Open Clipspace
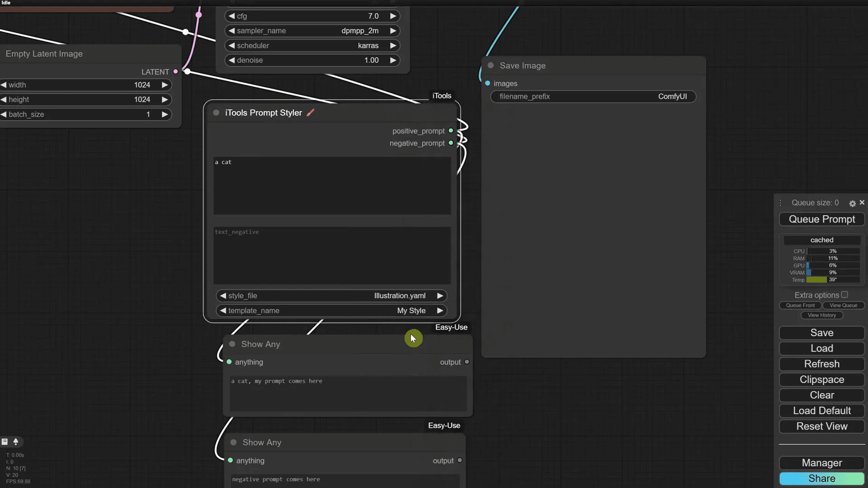The image size is (868, 488). [x=822, y=380]
